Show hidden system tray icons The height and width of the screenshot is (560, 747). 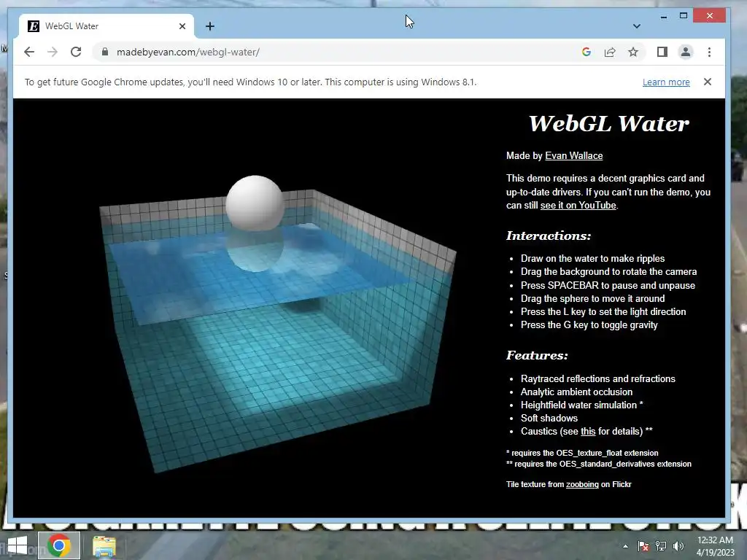(625, 546)
